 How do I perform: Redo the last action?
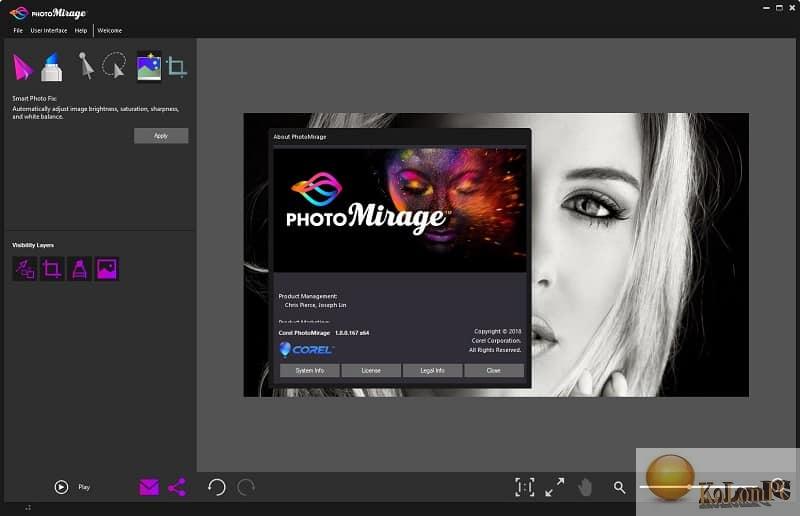point(246,487)
